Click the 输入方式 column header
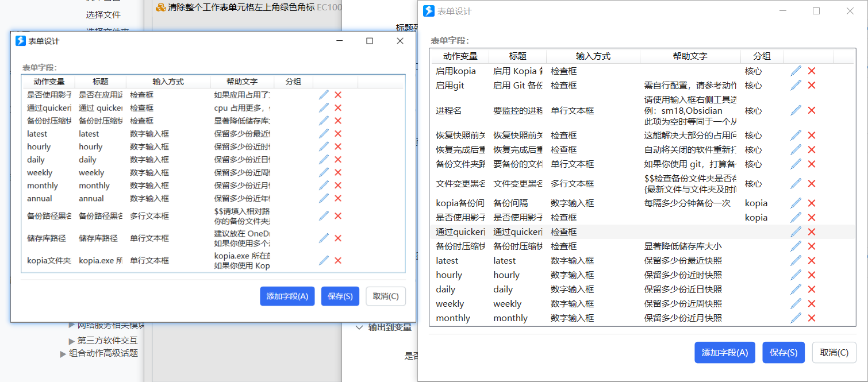868x382 pixels. click(x=593, y=56)
